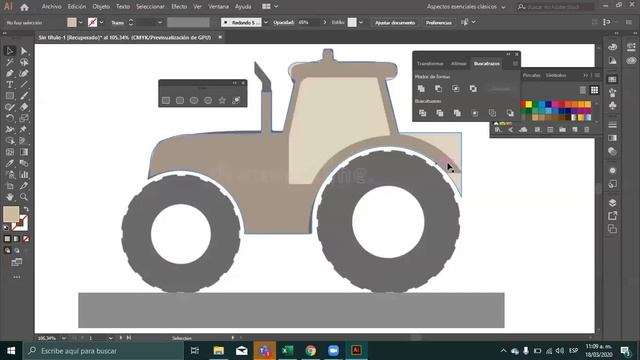
Task: Choose Star shape in floating tool panel
Action: click(222, 100)
